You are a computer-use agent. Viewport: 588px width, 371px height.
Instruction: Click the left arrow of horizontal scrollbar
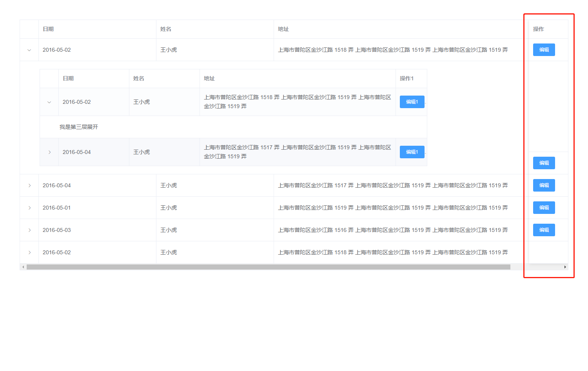pos(24,266)
